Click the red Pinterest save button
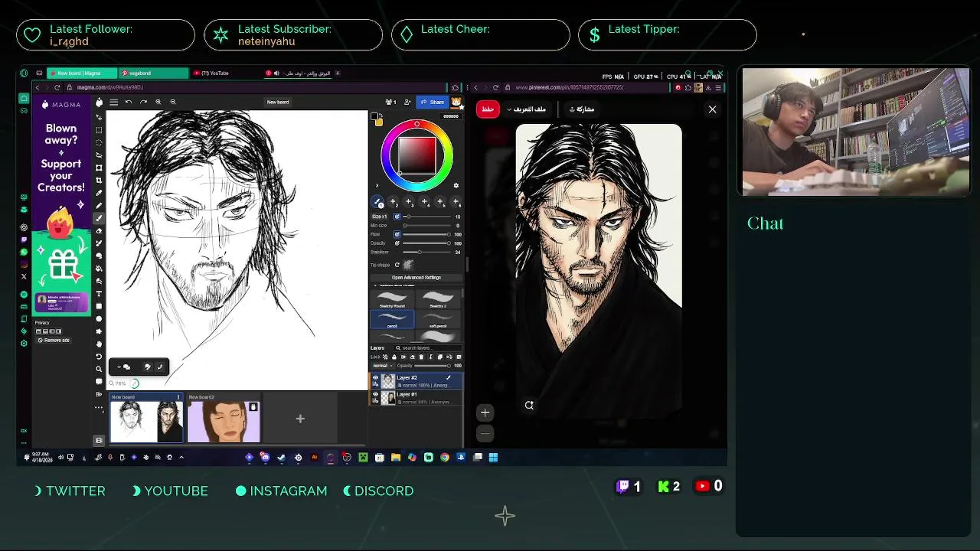Image resolution: width=980 pixels, height=551 pixels. coord(488,109)
